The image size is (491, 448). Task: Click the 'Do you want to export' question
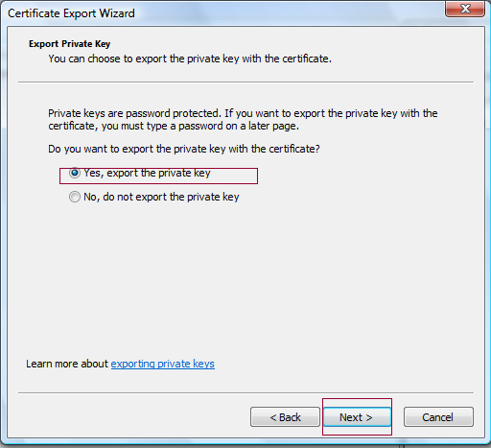click(184, 149)
